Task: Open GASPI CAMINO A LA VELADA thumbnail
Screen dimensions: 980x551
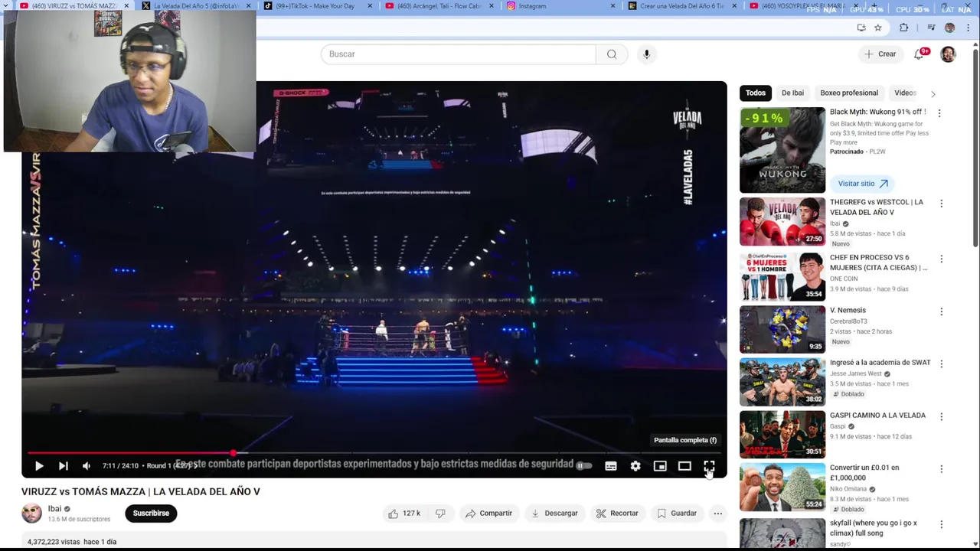Action: (x=782, y=435)
